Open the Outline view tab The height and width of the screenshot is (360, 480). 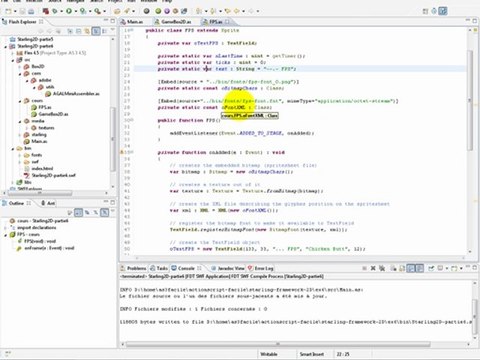pos(16,203)
